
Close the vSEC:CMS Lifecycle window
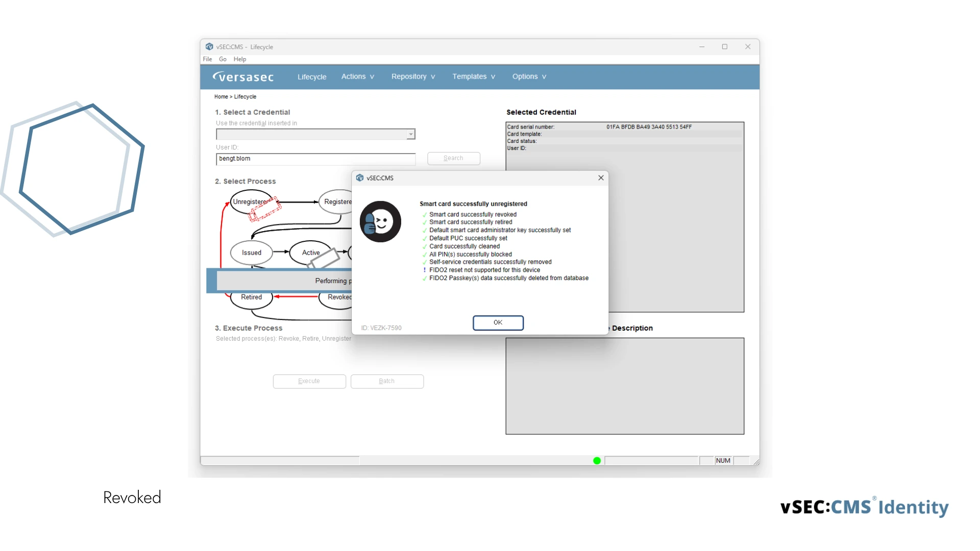748,46
